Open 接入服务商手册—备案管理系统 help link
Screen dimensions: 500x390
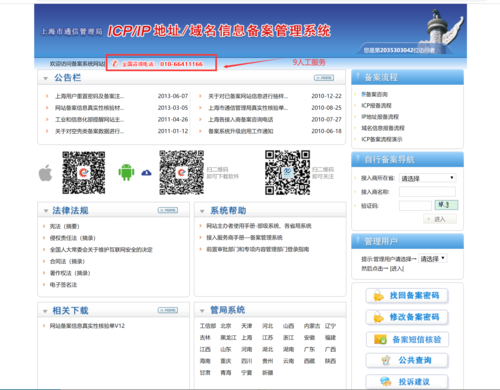click(244, 238)
